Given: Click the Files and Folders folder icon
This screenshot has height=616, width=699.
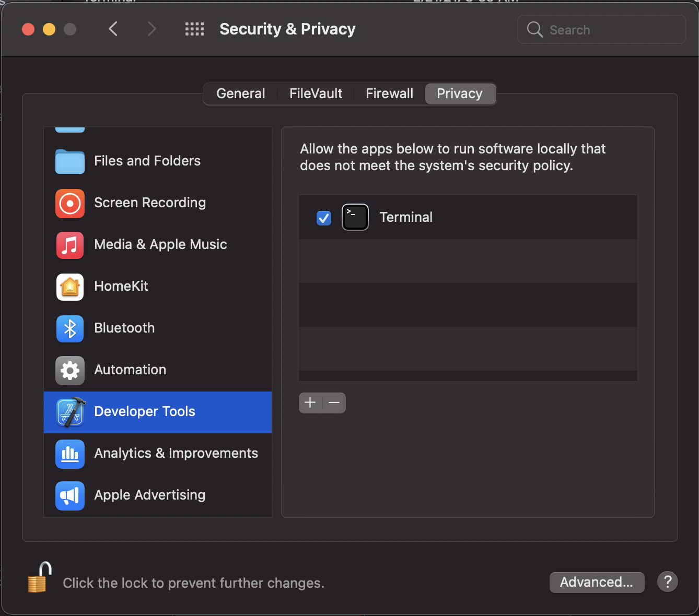Looking at the screenshot, I should click(70, 161).
